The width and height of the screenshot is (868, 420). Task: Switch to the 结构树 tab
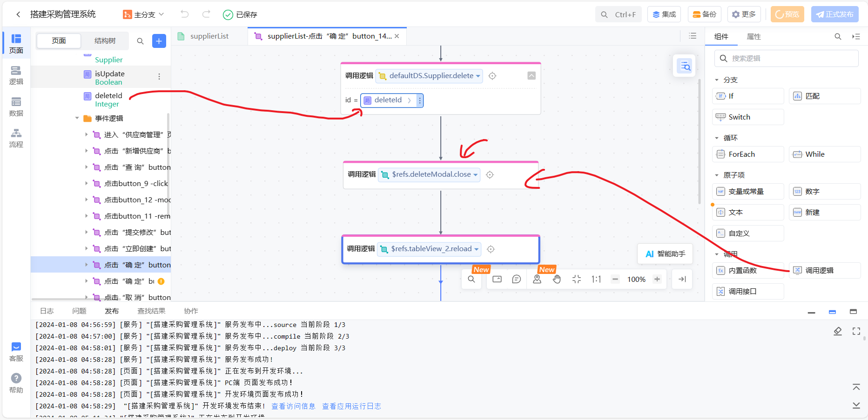(105, 41)
